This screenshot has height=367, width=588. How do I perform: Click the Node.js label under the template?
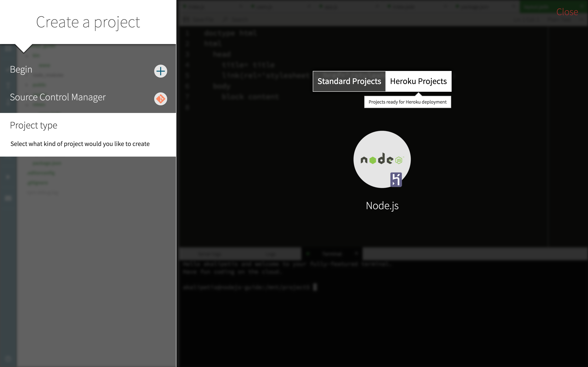pos(382,206)
